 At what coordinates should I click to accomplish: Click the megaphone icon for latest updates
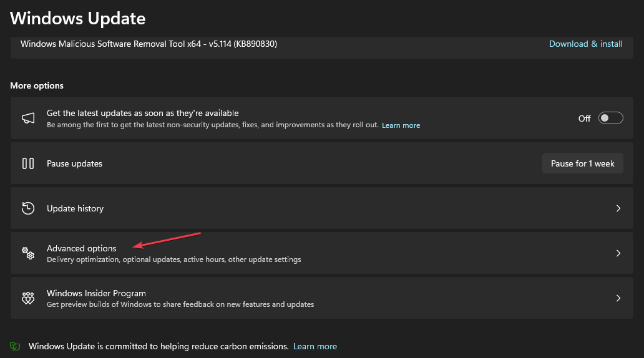point(28,119)
